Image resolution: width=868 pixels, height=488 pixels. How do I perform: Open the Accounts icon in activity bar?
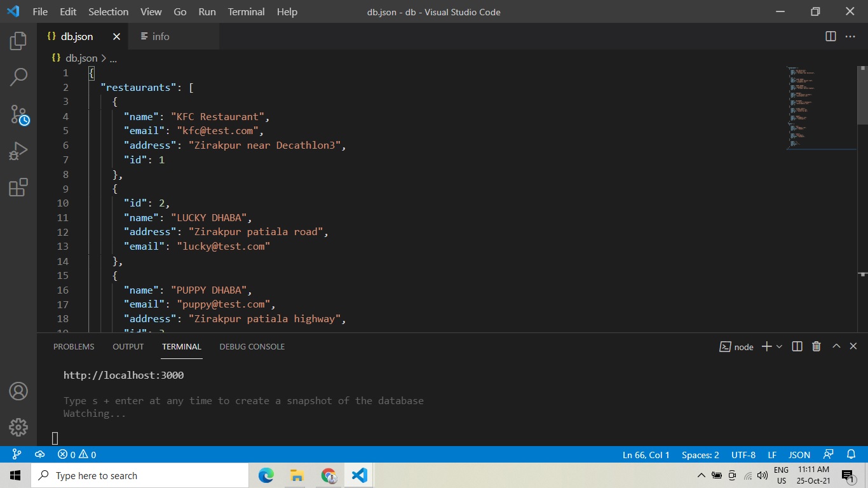click(x=17, y=391)
